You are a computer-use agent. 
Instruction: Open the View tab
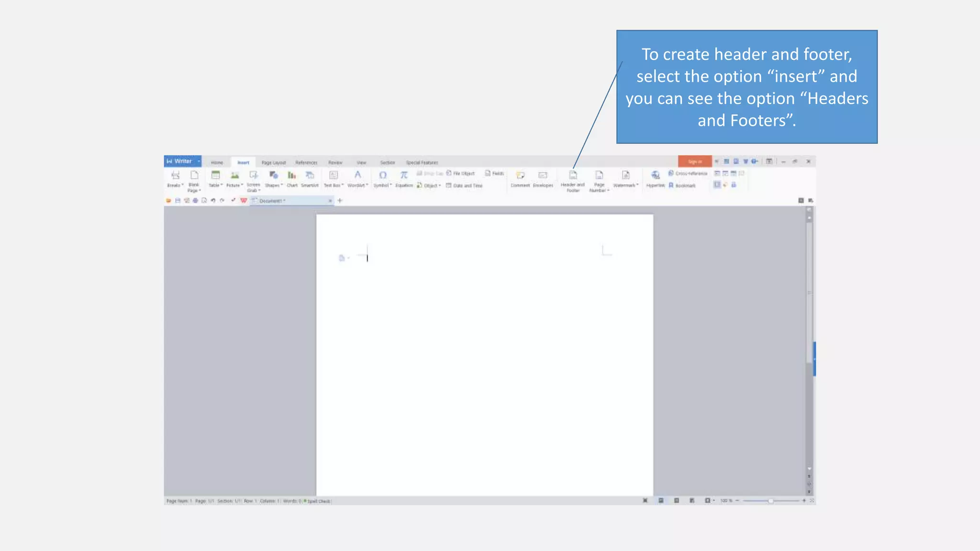361,163
